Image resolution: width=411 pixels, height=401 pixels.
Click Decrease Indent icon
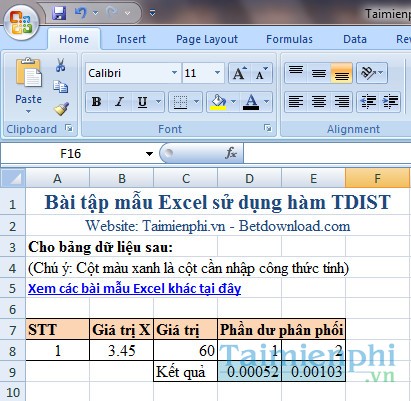click(368, 102)
